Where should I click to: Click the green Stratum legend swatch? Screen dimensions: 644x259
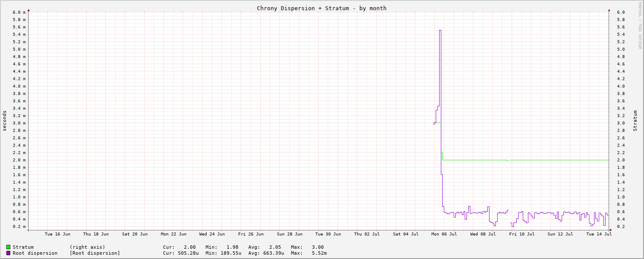point(8,247)
